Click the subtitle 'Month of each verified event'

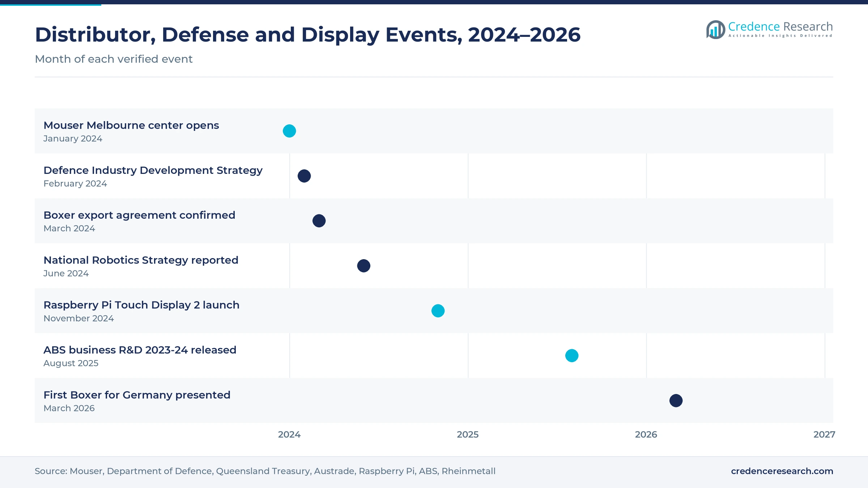coord(114,59)
